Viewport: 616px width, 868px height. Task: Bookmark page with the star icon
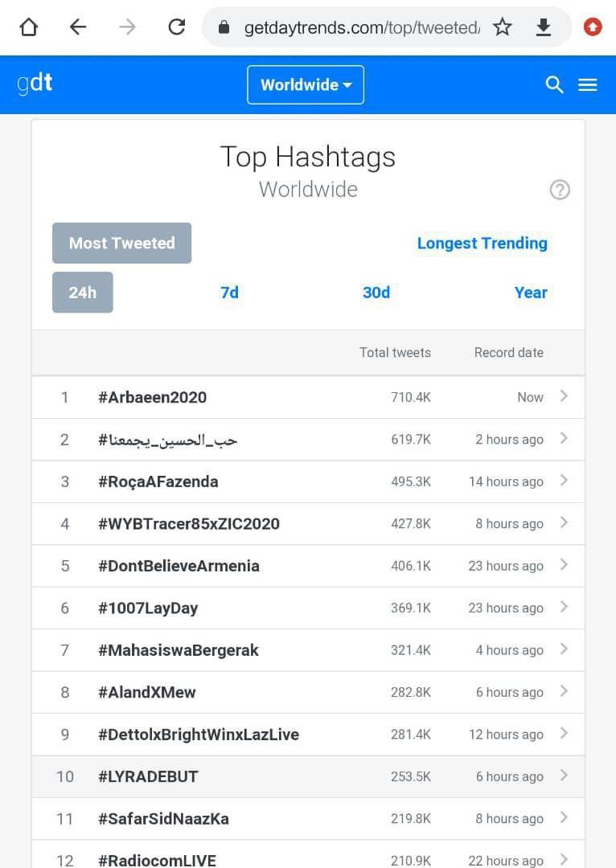click(x=502, y=27)
